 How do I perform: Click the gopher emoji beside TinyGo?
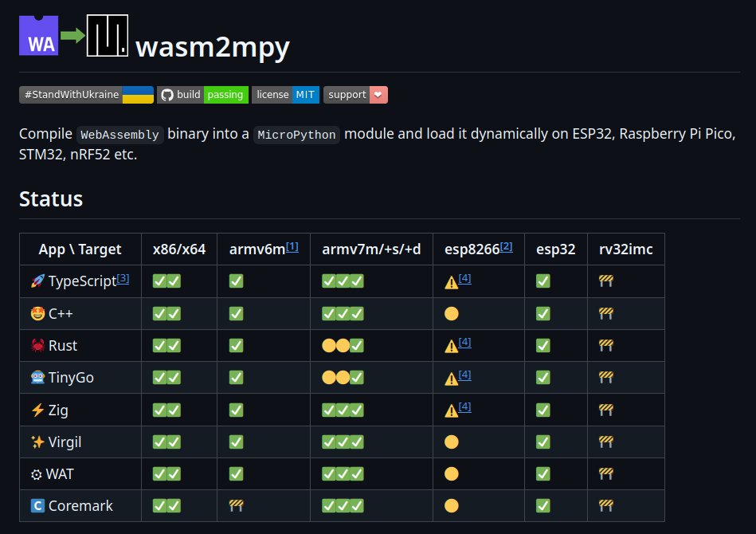[37, 377]
